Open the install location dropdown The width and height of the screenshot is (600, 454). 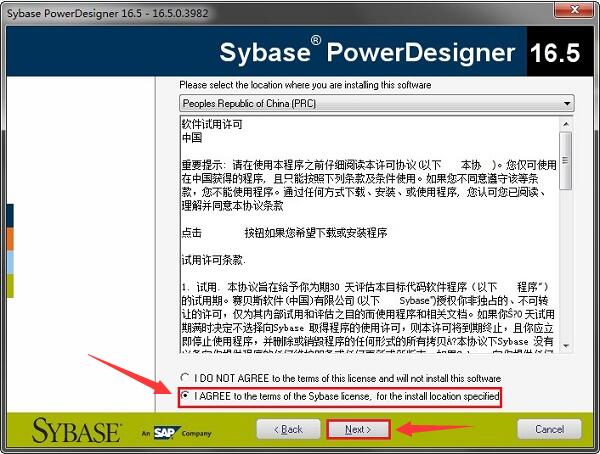click(377, 104)
